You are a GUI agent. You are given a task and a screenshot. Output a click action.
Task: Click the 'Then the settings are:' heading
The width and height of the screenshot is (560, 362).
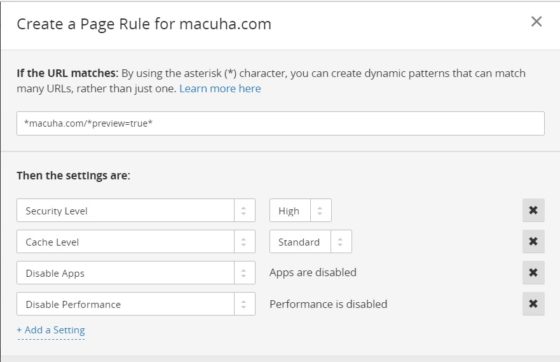click(74, 176)
